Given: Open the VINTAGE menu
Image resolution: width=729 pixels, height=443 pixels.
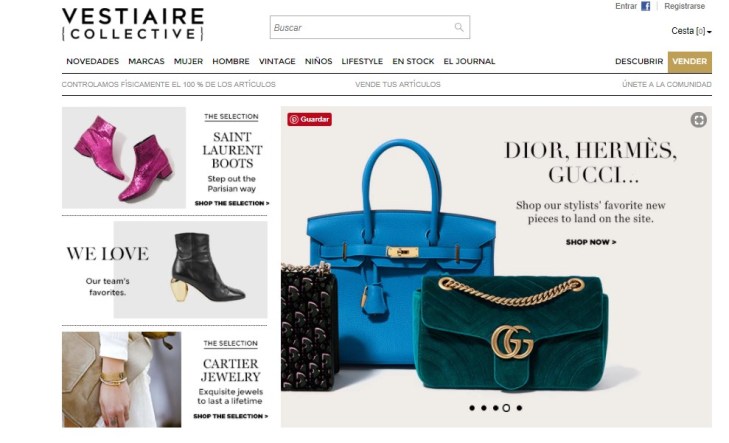Looking at the screenshot, I should tap(277, 61).
